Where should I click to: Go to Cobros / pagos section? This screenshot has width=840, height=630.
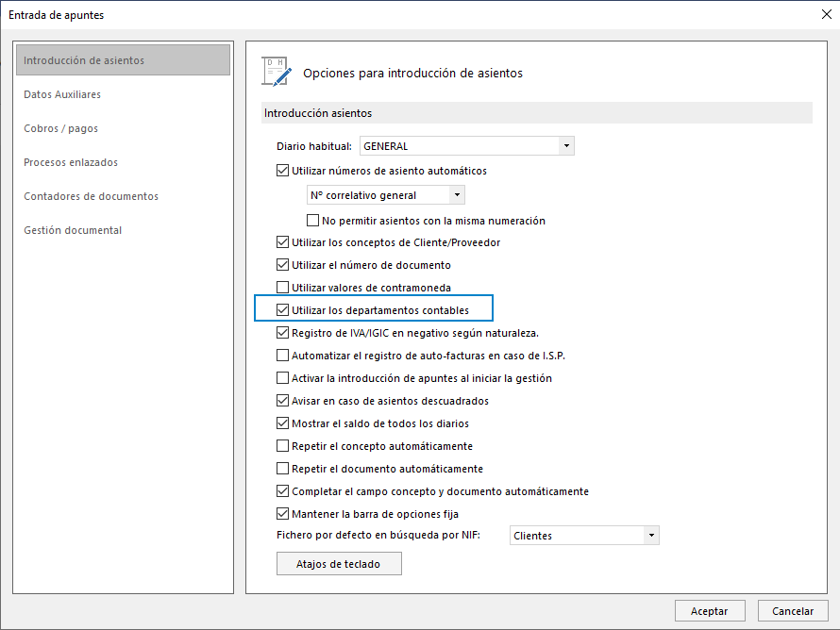(x=60, y=128)
